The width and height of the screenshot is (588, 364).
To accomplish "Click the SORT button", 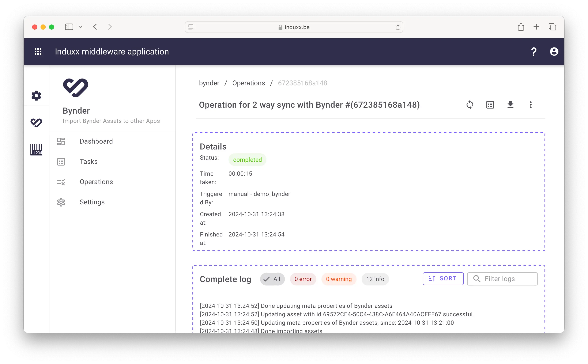I will (x=443, y=278).
